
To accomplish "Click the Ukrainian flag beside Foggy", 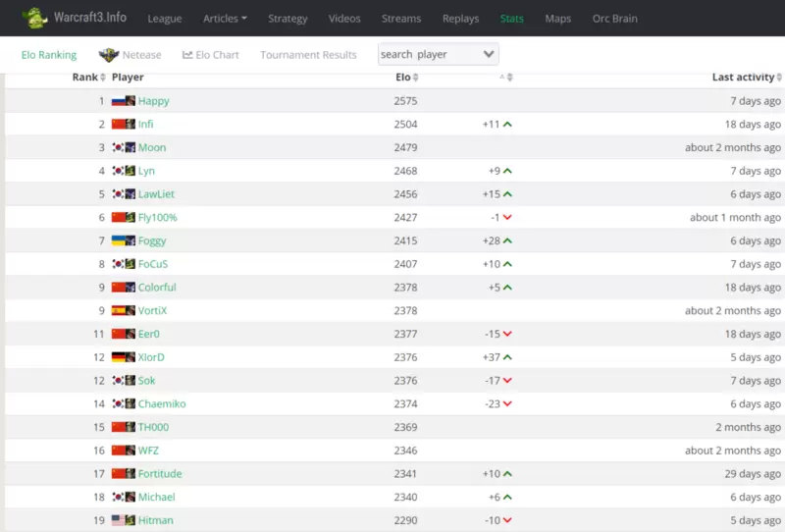I will (119, 241).
